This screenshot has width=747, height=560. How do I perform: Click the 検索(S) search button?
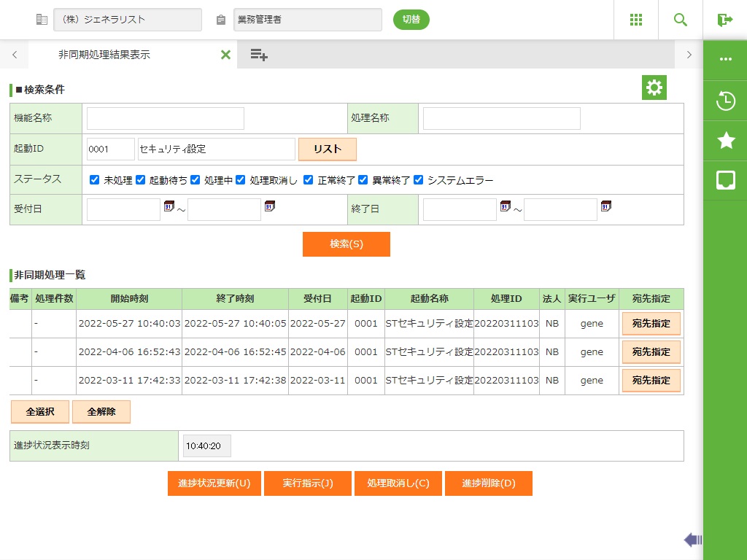tap(346, 244)
